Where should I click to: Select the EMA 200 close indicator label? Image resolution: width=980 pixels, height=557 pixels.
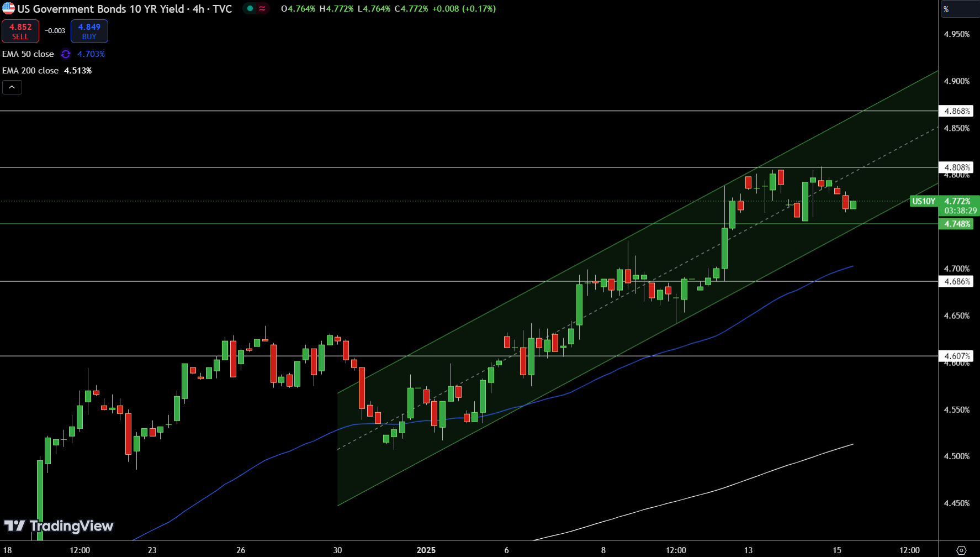tap(30, 71)
